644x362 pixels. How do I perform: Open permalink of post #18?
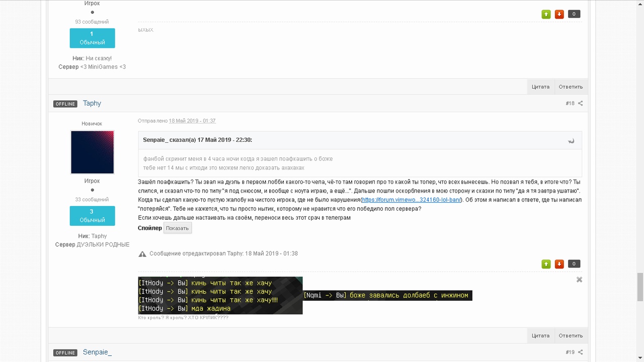(x=570, y=104)
